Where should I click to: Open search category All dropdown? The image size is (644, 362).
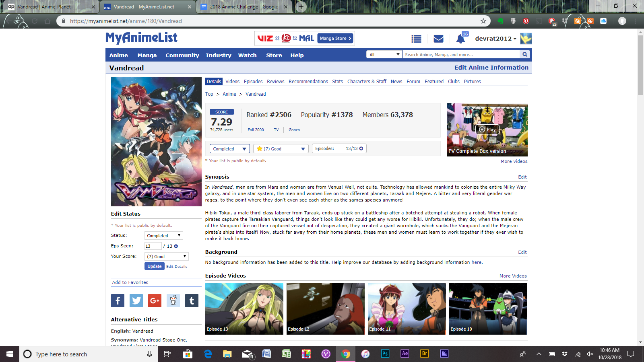pos(384,54)
